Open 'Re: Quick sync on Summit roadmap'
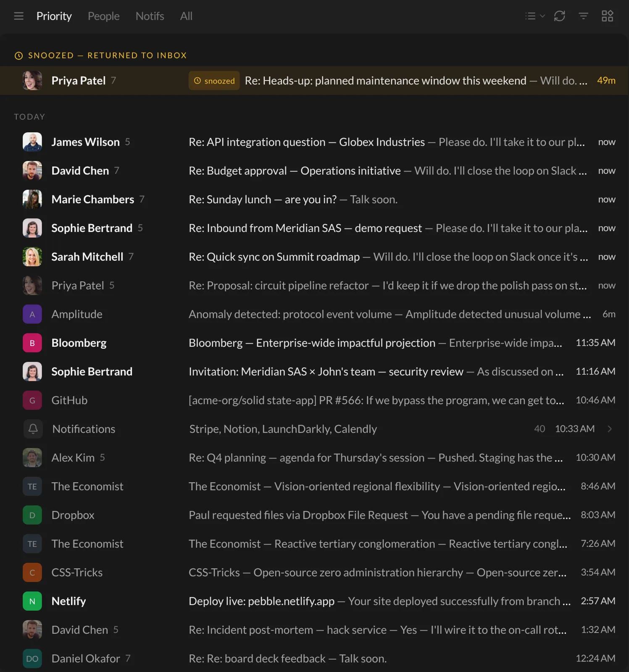 point(314,257)
